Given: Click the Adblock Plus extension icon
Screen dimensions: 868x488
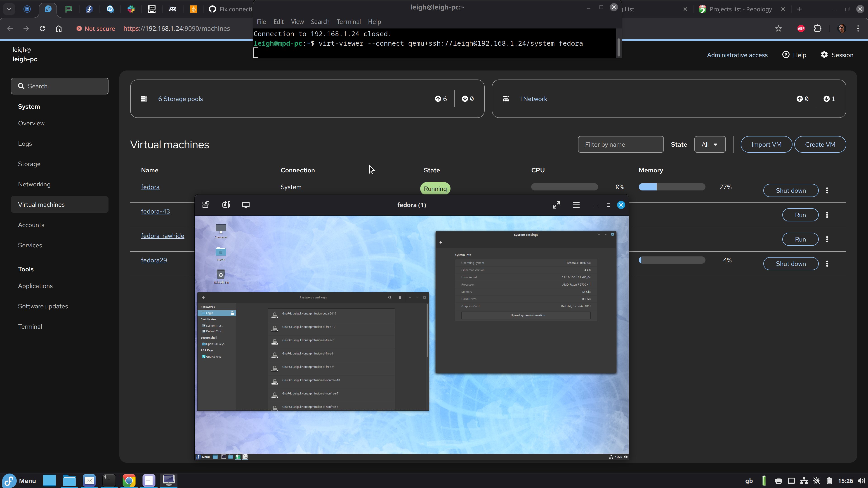Looking at the screenshot, I should point(801,29).
